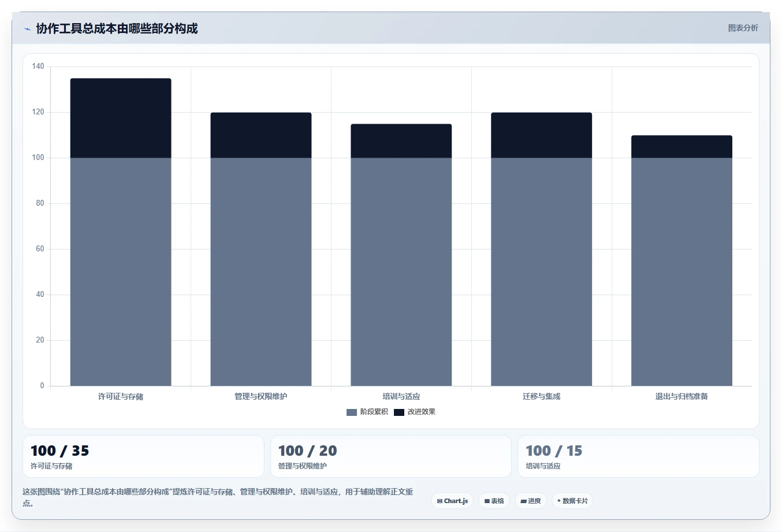Click the Chart.js chip icon

click(440, 501)
